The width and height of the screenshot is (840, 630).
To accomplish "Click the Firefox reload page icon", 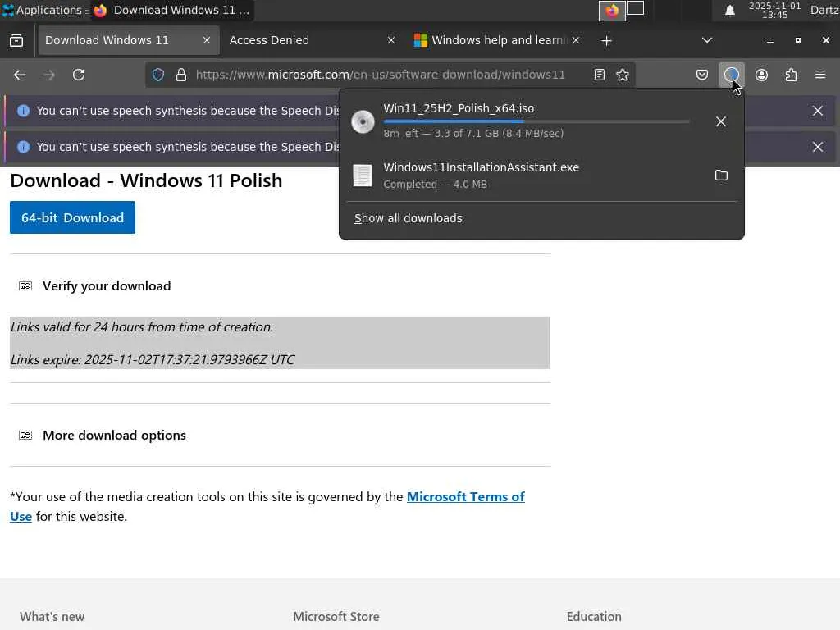I will (x=79, y=75).
